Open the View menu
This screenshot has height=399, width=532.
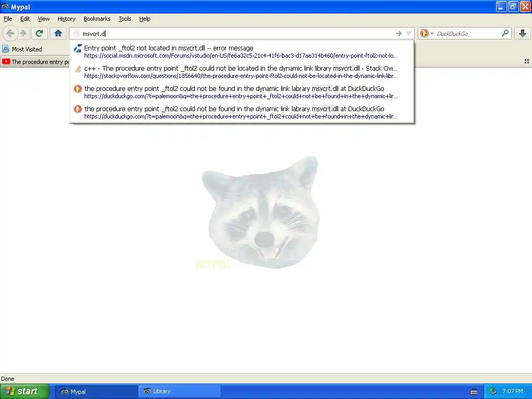click(x=44, y=19)
